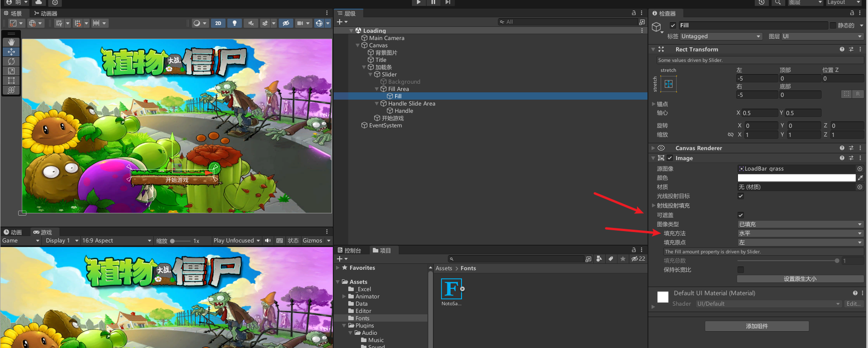Select the Move tool in scene toolbar
Screen dimensions: 868x348
pyautogui.click(x=11, y=52)
